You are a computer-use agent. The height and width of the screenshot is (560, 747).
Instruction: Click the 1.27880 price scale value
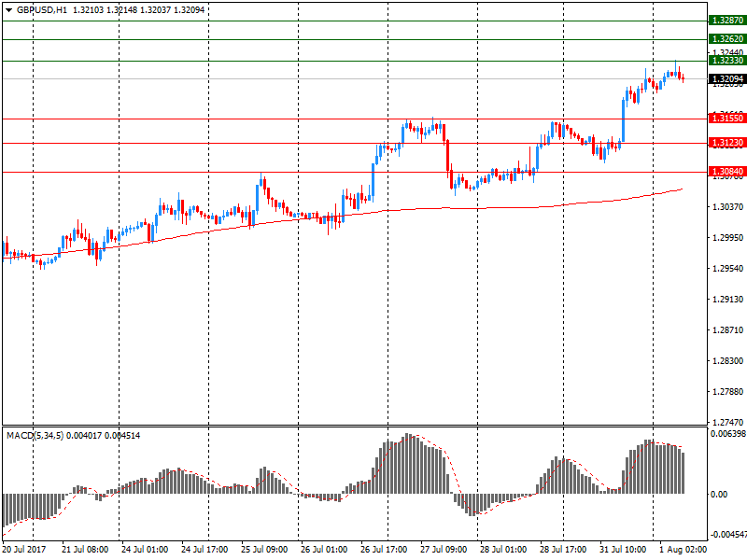[x=727, y=392]
